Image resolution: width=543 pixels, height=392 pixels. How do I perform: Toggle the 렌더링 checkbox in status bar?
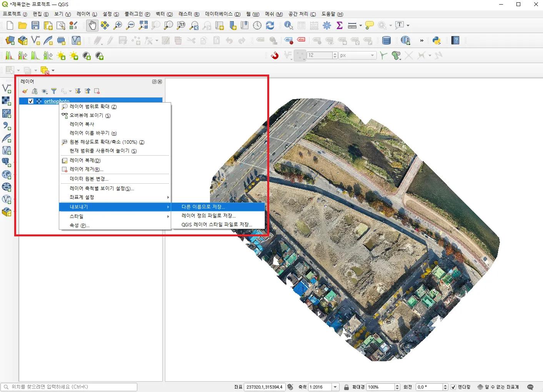[x=453, y=387]
